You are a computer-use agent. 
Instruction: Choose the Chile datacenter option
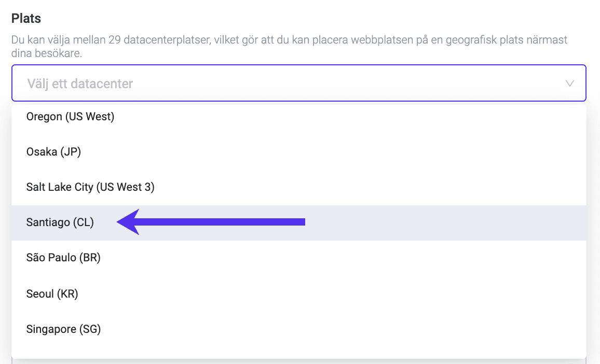[x=60, y=222]
